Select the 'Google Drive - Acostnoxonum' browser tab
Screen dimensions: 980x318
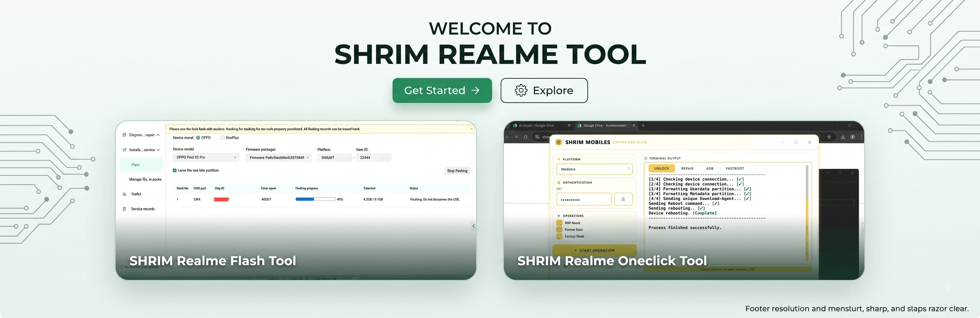point(606,125)
